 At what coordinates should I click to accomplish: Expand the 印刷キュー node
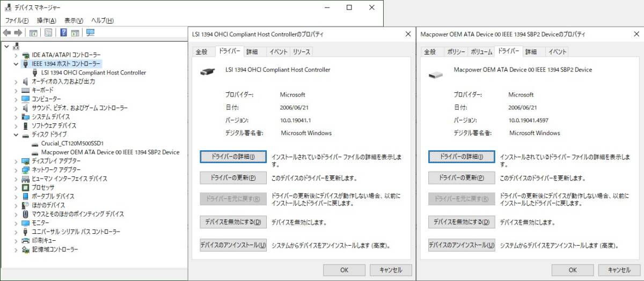click(16, 240)
